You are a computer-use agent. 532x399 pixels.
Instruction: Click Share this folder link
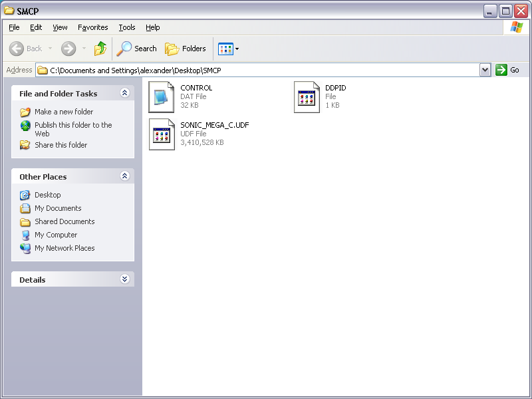[61, 145]
